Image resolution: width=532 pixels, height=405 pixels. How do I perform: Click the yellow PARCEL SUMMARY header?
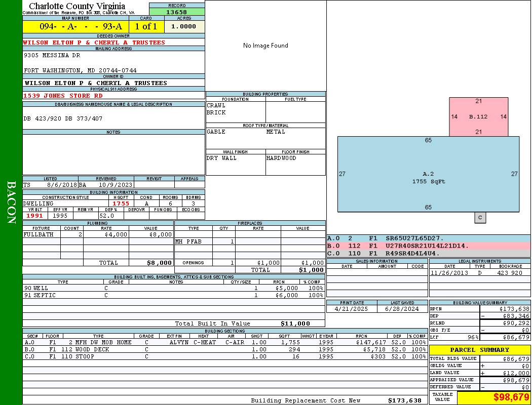pos(479,350)
